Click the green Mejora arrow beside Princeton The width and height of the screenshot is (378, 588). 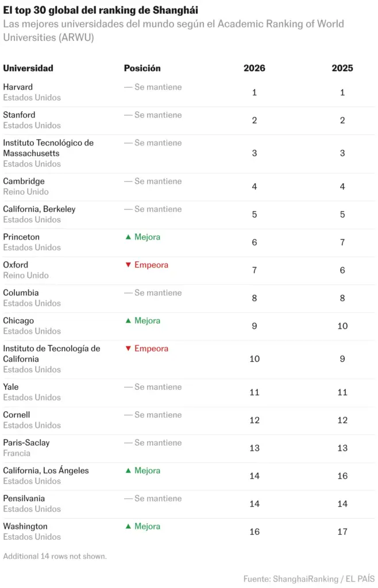(x=128, y=237)
